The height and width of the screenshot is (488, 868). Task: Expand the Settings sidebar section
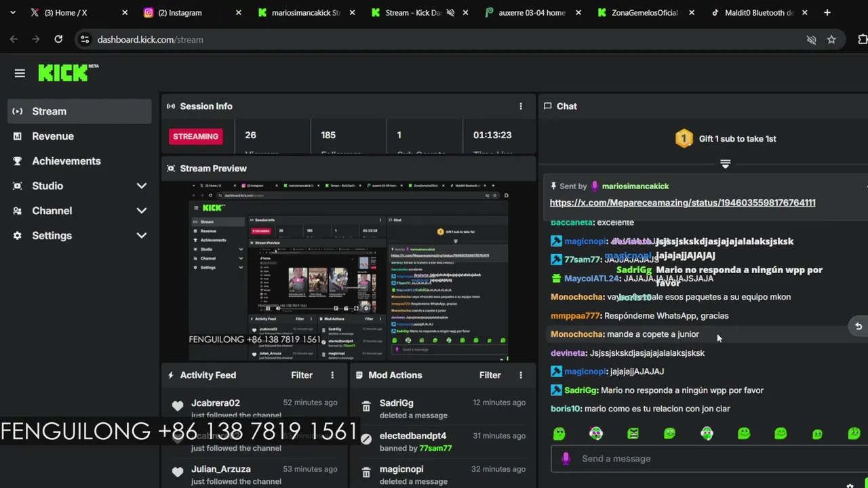click(141, 236)
